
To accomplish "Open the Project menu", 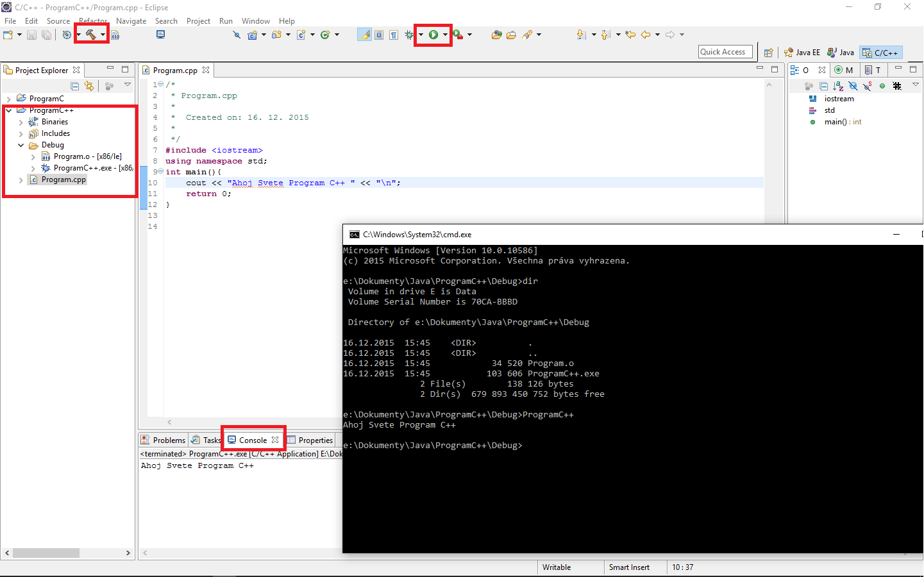I will pos(198,21).
